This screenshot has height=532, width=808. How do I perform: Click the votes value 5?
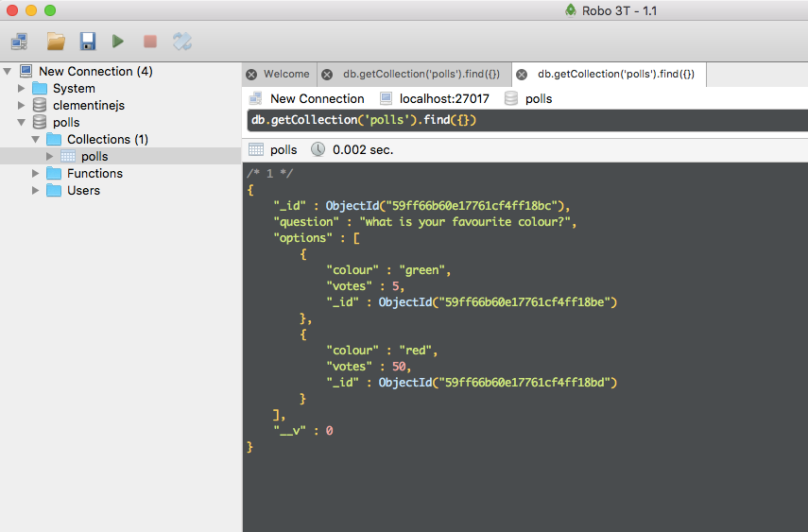395,286
